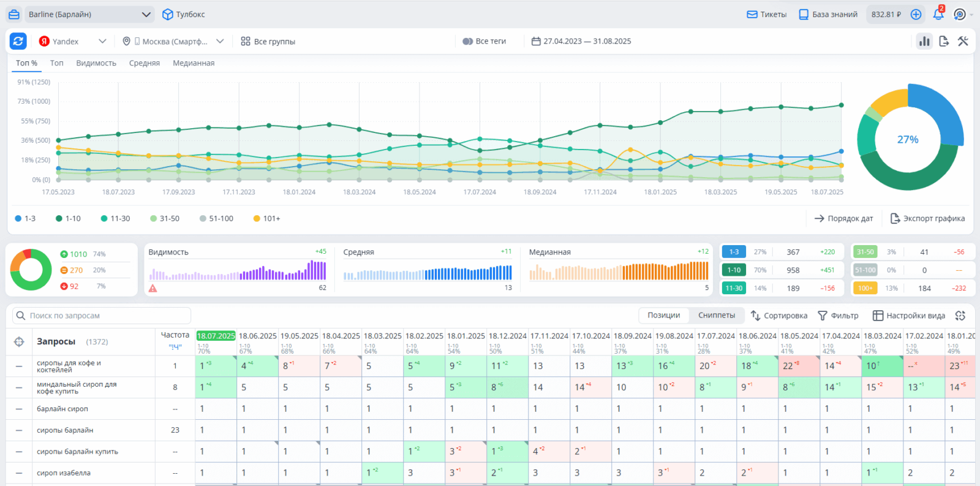Expand the Москва region dropdown
This screenshot has height=486, width=980.
click(173, 41)
